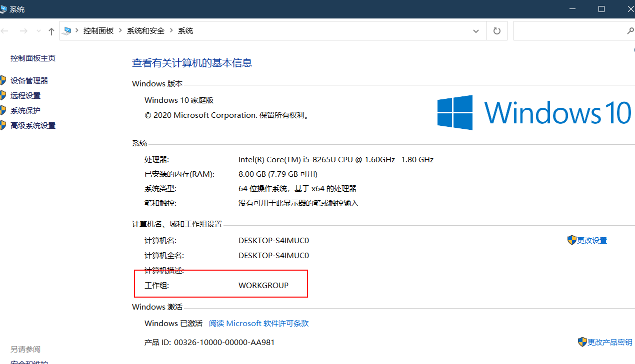Expand chevron before 控制面板 breadcrumb
This screenshot has width=635, height=364.
77,31
